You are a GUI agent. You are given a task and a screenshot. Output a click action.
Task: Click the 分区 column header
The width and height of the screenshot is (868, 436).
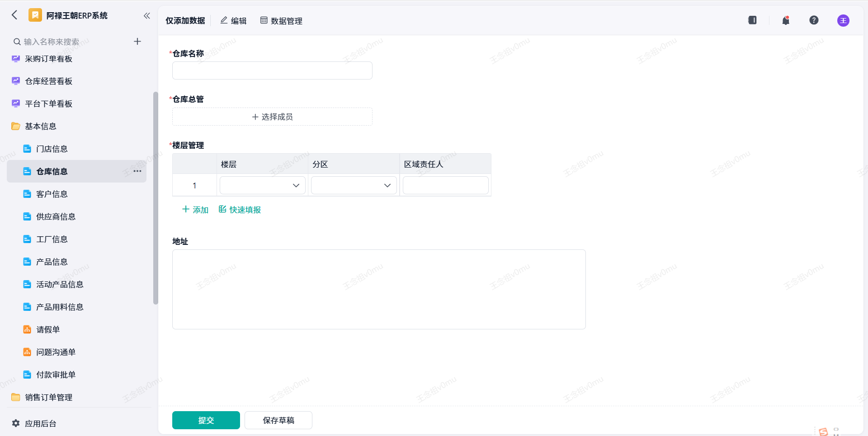(x=354, y=164)
